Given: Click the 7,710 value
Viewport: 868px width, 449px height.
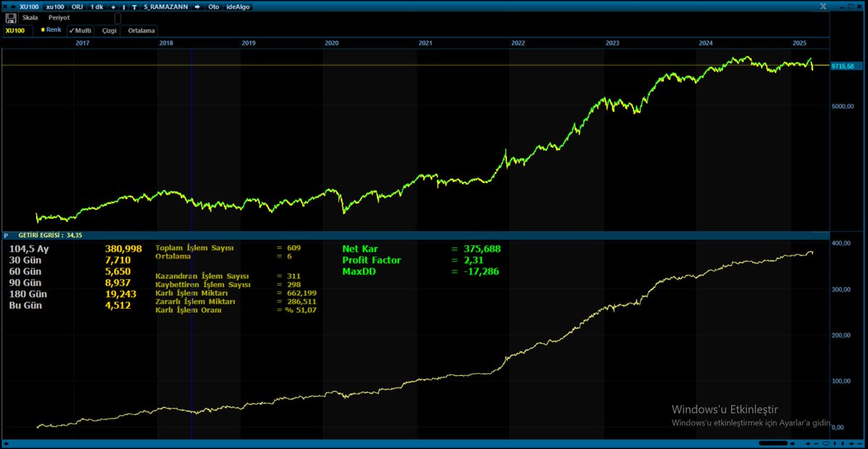Looking at the screenshot, I should [x=118, y=260].
